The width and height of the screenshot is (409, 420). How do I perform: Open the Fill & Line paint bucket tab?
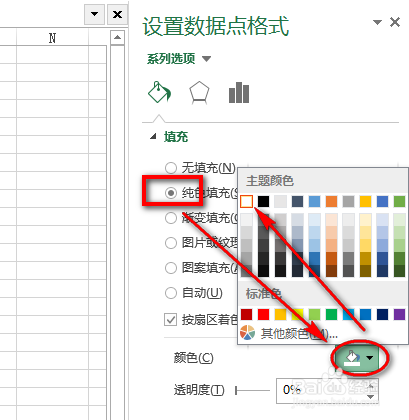[x=159, y=92]
